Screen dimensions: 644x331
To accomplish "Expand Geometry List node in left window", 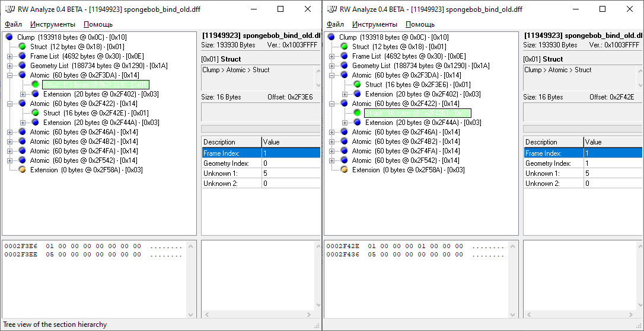I will 10,66.
